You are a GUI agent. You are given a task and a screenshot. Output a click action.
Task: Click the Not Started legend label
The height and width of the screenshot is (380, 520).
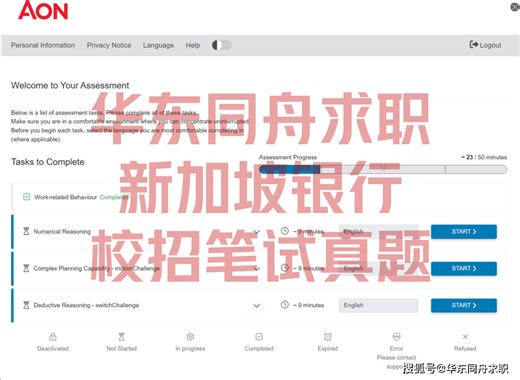click(121, 349)
